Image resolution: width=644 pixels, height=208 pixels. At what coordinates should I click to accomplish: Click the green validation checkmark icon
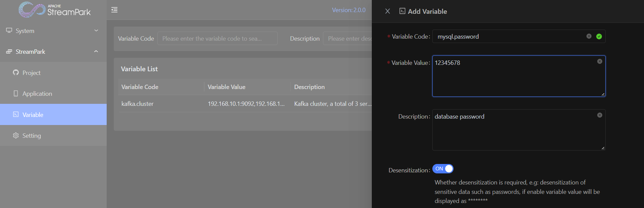pos(599,36)
